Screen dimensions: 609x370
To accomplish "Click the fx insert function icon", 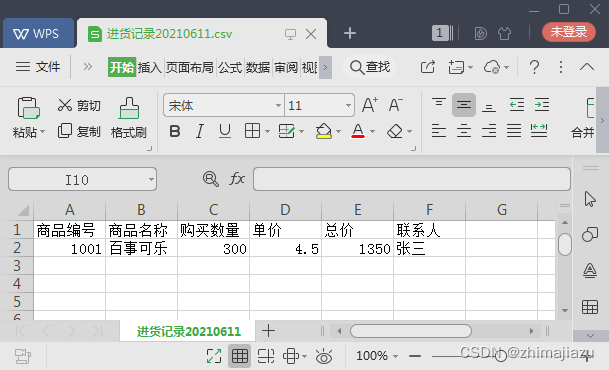I will (237, 179).
